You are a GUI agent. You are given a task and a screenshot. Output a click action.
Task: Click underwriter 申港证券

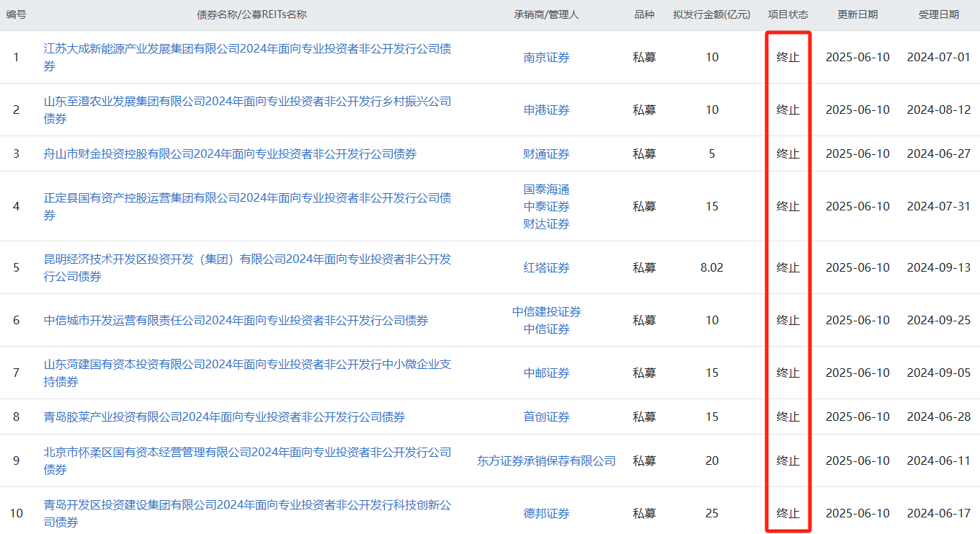click(x=546, y=110)
